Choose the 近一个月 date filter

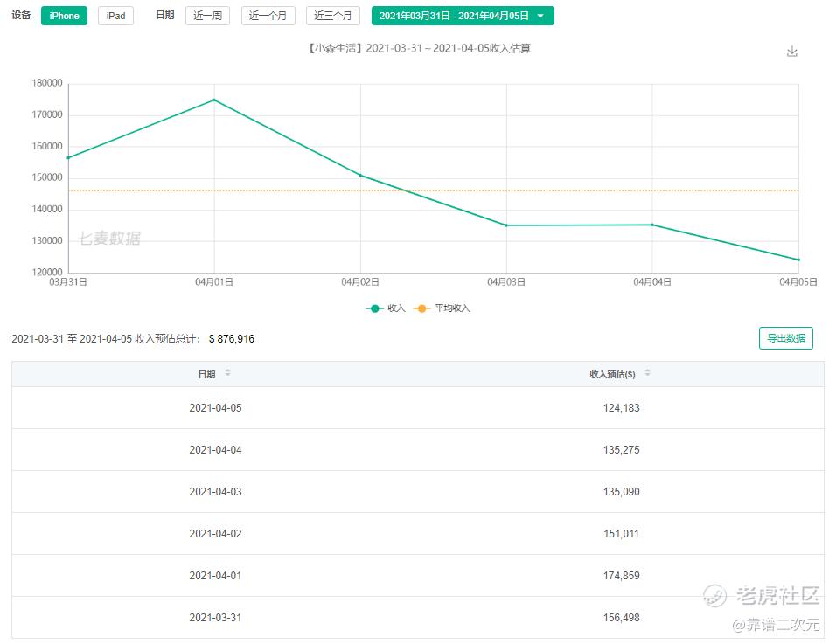click(268, 16)
